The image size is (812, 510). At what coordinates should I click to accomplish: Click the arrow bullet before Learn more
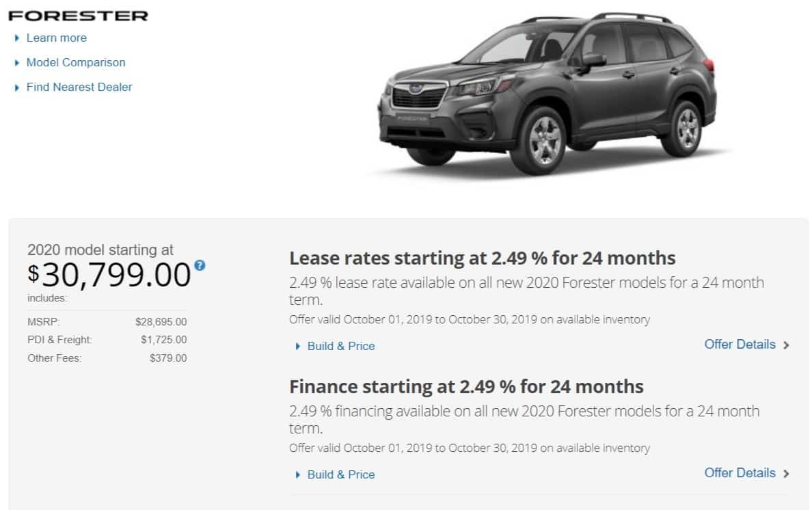[17, 38]
